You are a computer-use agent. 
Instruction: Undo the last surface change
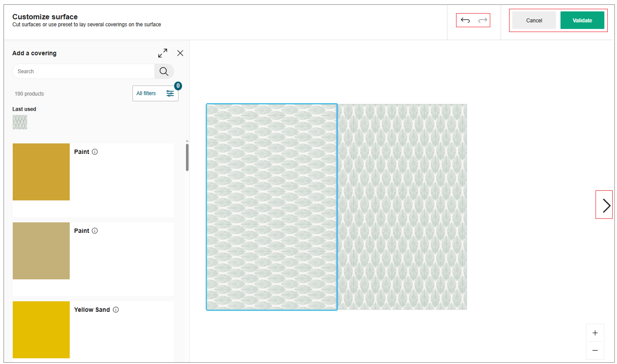465,20
